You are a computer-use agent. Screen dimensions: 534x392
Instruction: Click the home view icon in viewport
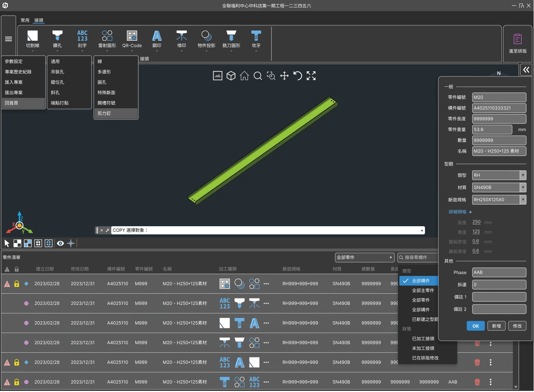(x=244, y=76)
